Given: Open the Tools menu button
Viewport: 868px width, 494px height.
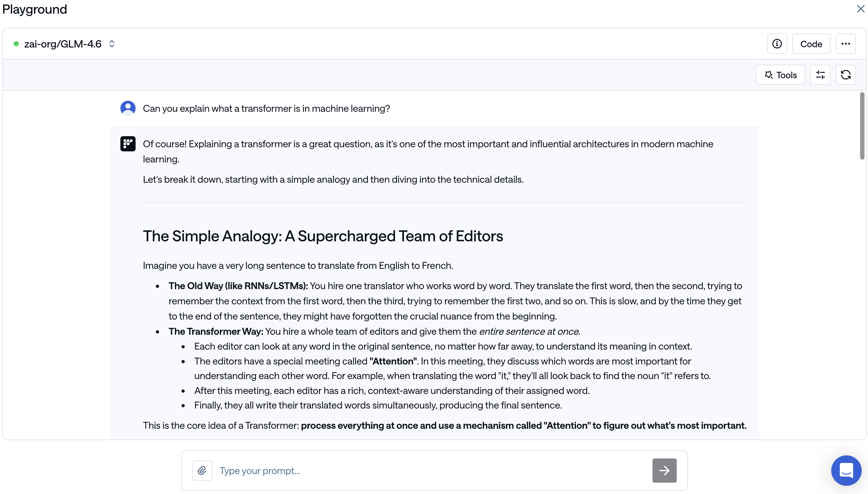Looking at the screenshot, I should point(780,75).
